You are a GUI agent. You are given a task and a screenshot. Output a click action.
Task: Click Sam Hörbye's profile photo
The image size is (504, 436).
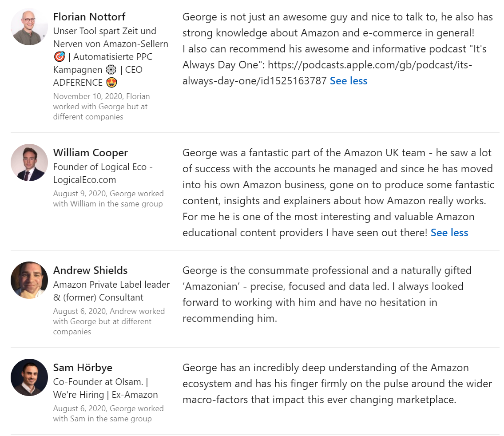click(29, 377)
